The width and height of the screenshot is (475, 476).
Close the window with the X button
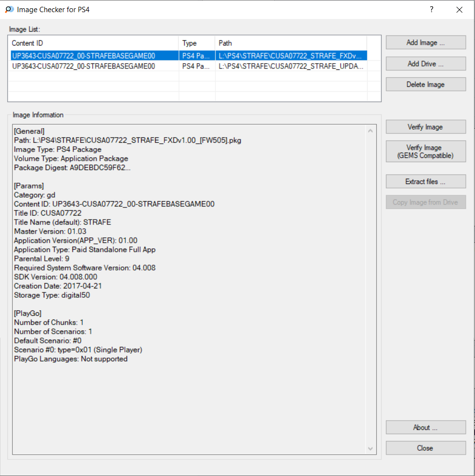click(459, 10)
